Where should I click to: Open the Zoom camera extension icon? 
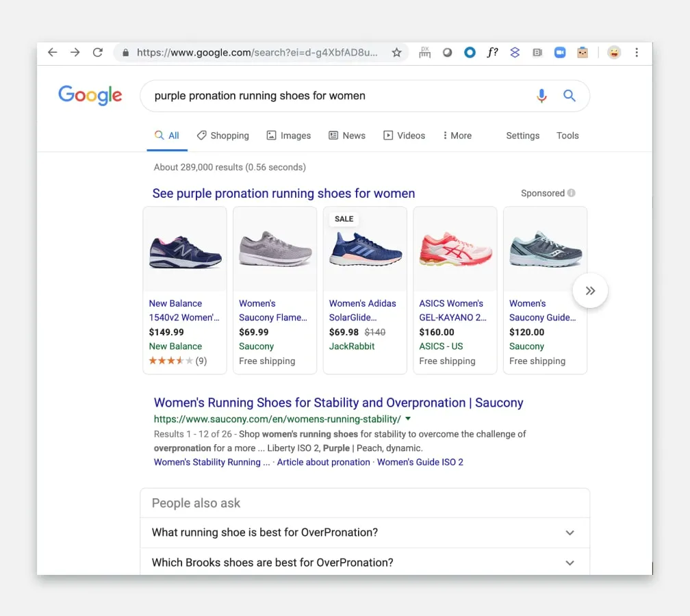pos(560,53)
